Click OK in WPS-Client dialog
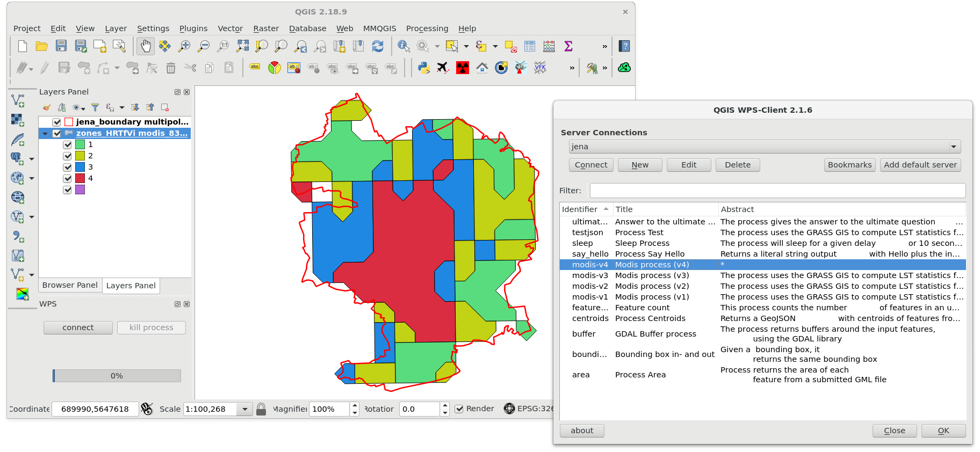 point(943,431)
